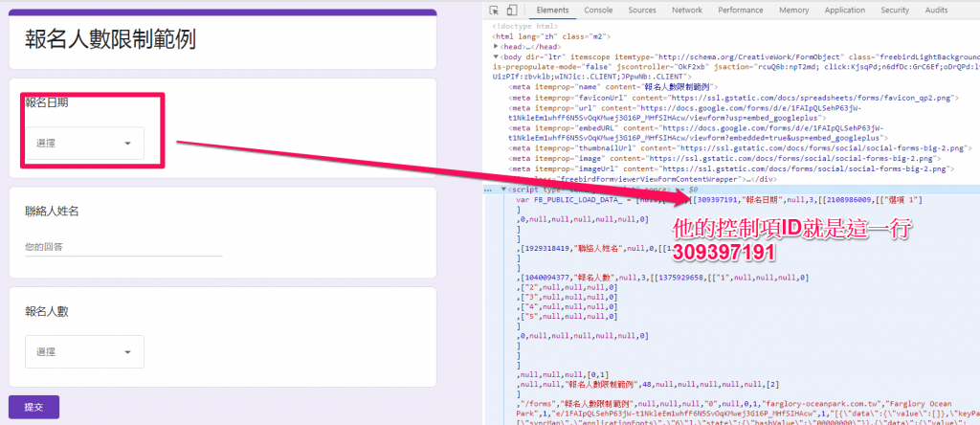The image size is (980, 425).
Task: Activate the inspect element picker icon
Action: click(x=494, y=10)
